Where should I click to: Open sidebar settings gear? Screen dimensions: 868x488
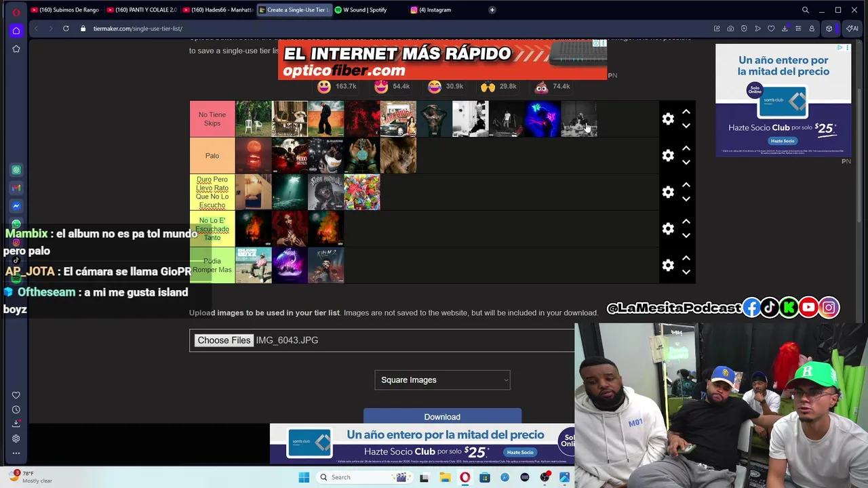pos(16,439)
